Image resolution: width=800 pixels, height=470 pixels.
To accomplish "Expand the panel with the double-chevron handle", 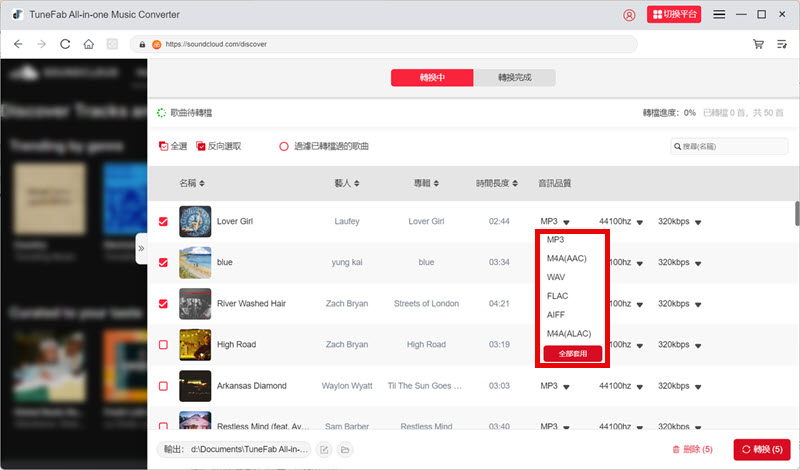I will 141,249.
